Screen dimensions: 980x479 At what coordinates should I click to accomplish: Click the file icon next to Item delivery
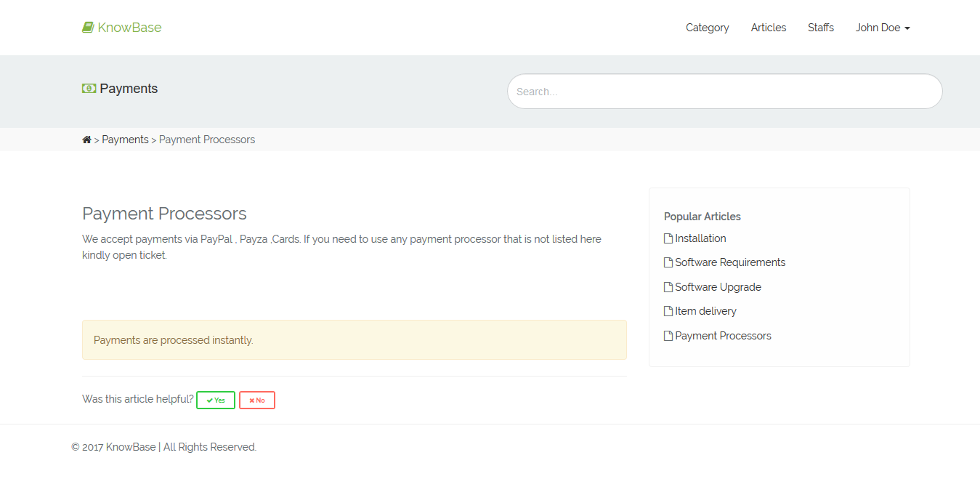[x=668, y=311]
